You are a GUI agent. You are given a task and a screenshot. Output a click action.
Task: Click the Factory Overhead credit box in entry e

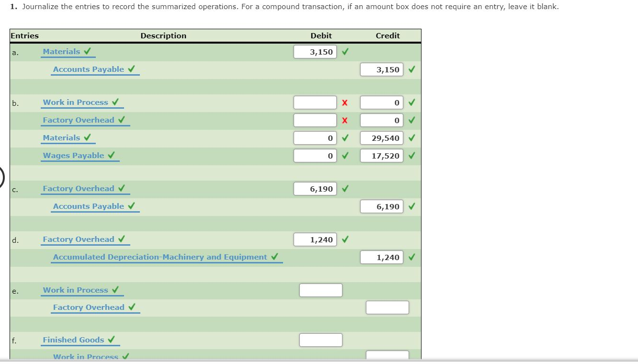click(x=387, y=307)
